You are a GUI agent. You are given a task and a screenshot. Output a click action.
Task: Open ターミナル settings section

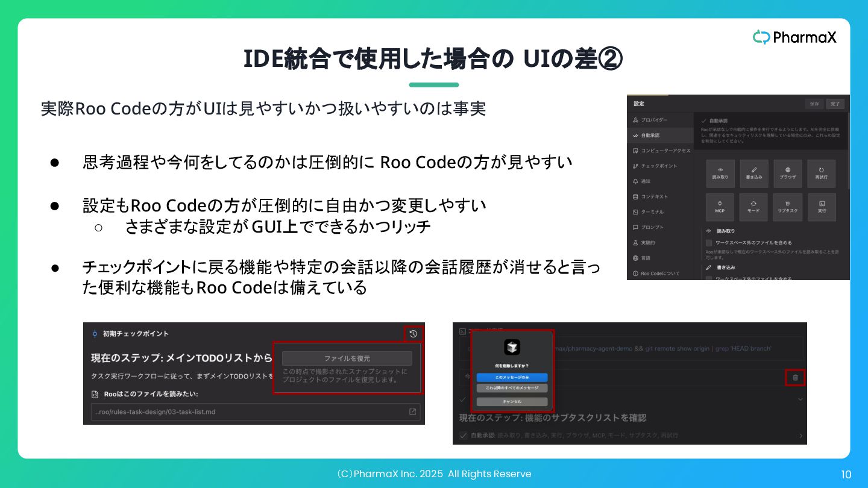(x=660, y=212)
